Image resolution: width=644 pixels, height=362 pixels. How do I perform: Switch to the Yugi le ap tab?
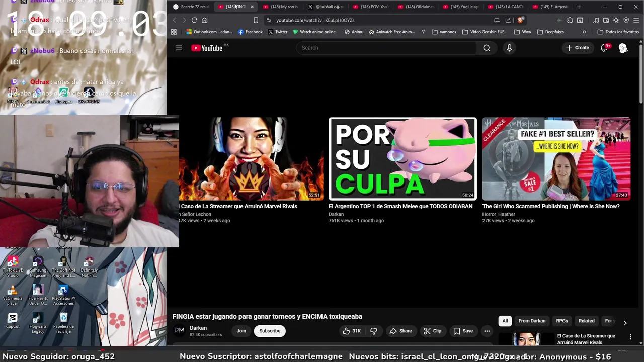tap(461, 7)
